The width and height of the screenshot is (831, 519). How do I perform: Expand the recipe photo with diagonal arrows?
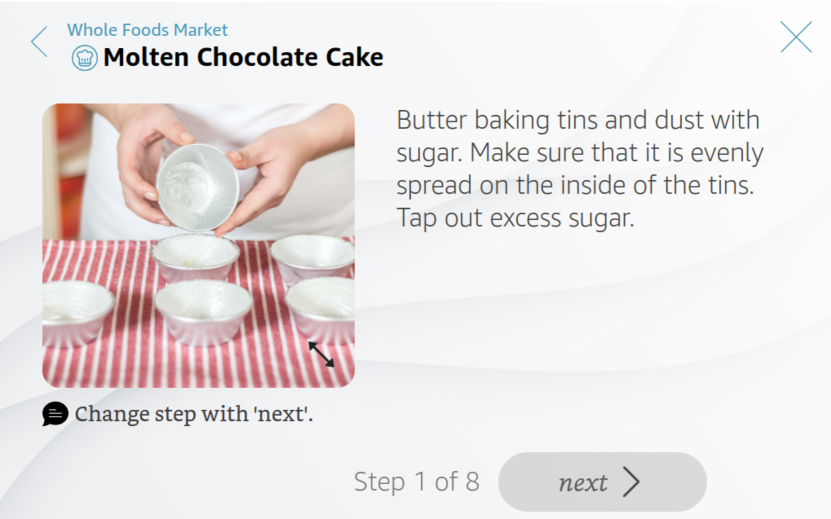tap(321, 354)
